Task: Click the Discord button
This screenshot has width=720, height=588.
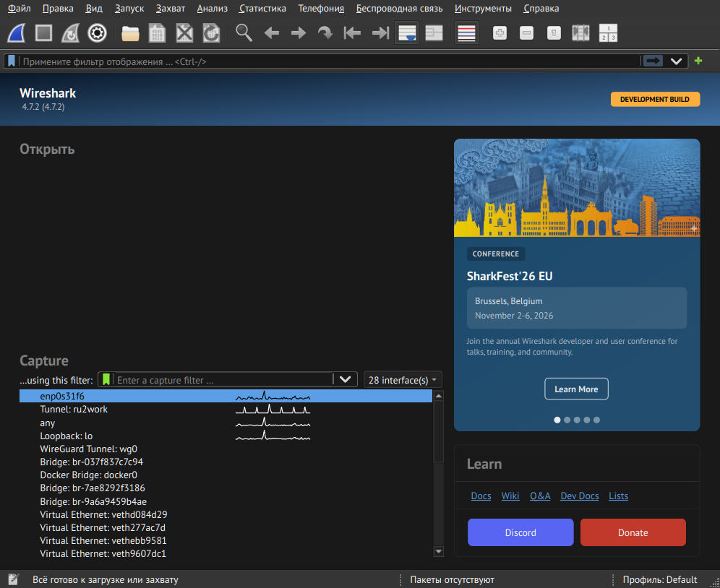Action: pos(520,532)
